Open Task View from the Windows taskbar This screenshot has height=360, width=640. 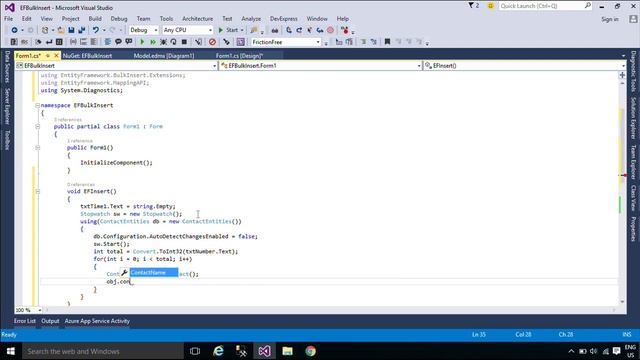195,351
